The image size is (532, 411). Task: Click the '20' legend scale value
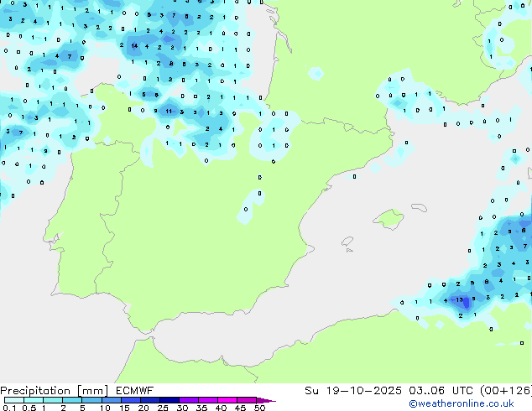coord(143,408)
